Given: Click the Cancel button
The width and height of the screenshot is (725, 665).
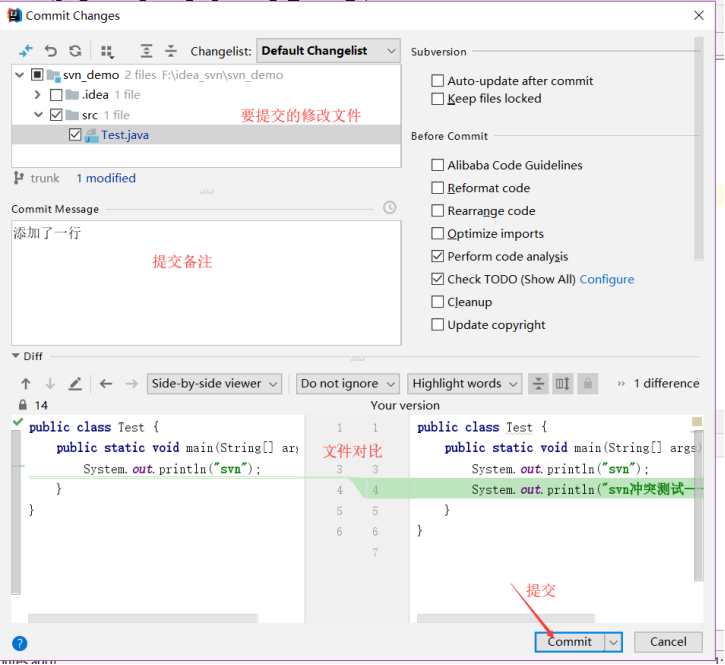Looking at the screenshot, I should (x=668, y=642).
